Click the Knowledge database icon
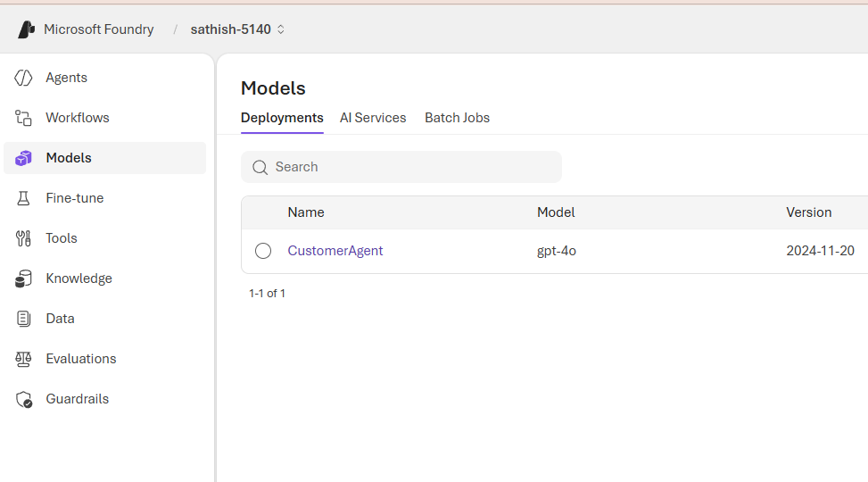Image resolution: width=868 pixels, height=482 pixels. tap(24, 278)
